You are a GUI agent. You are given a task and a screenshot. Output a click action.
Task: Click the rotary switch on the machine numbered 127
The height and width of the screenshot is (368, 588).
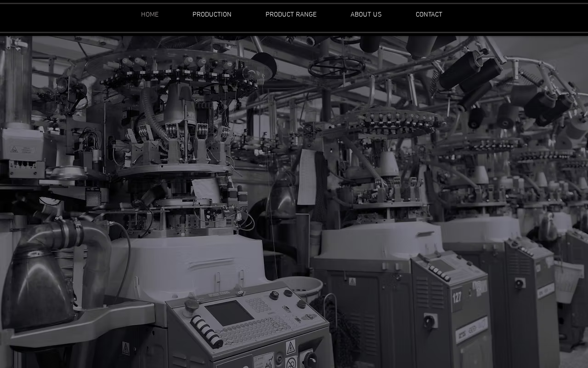coord(430,321)
